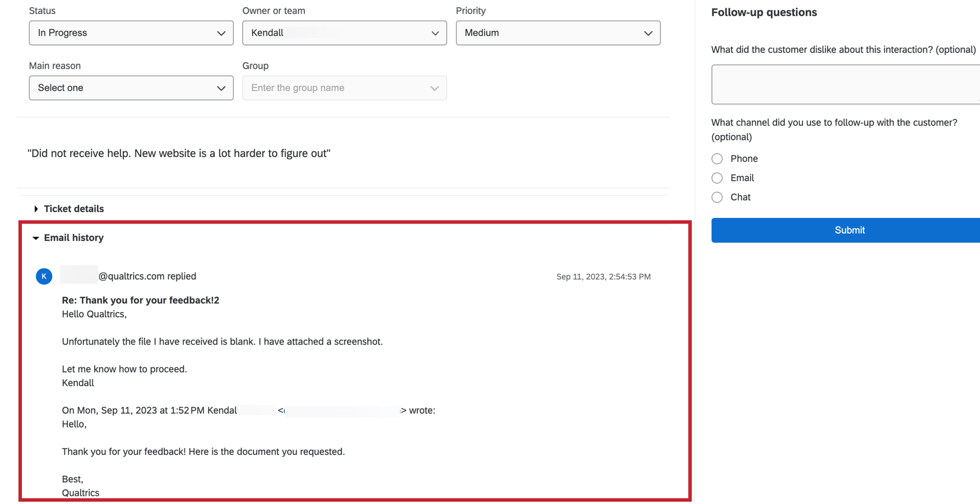The image size is (980, 504).
Task: Select the Chat radio button
Action: 717,197
